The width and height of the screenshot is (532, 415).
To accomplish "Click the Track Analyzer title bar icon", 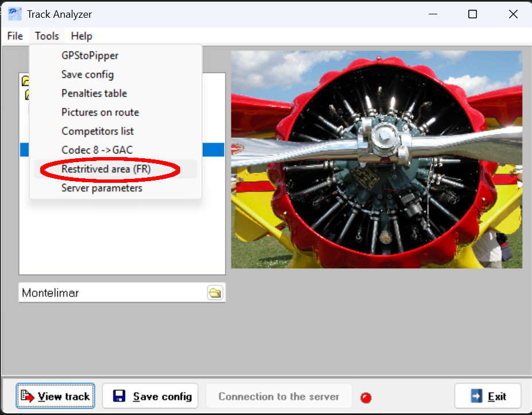I will (x=14, y=14).
